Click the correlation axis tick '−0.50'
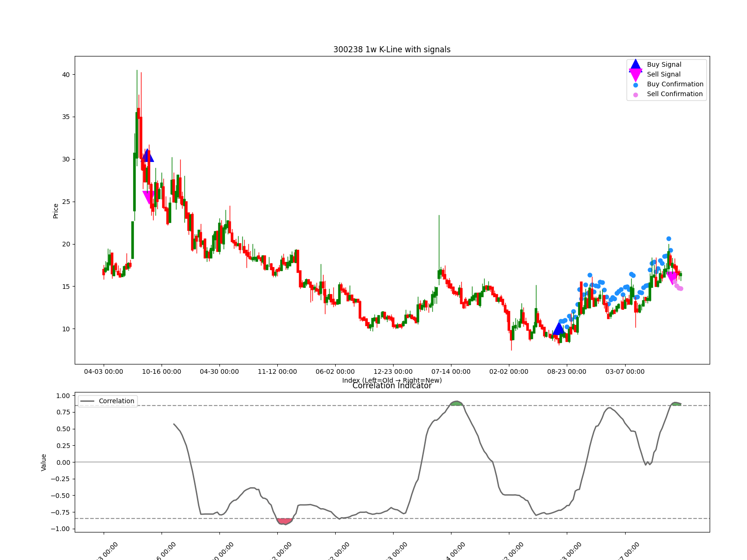 (60, 496)
